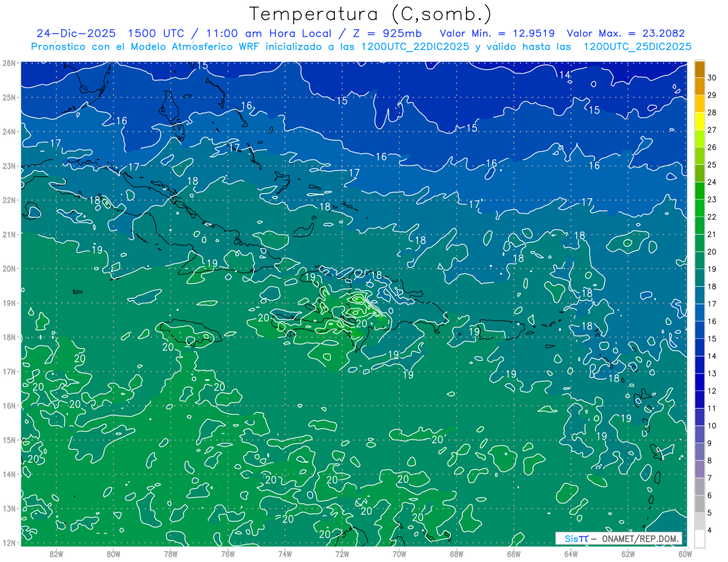Click the colorbar scale label '27'
Screen dimensions: 728x562
(712, 130)
